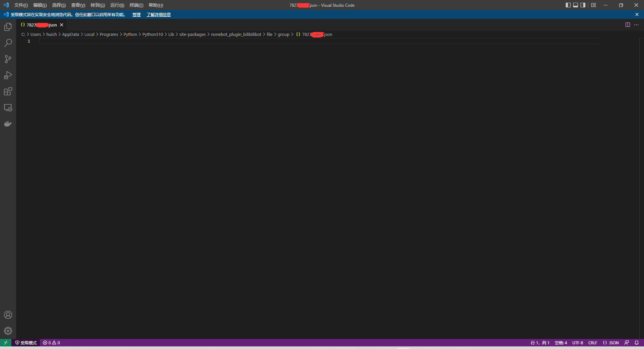Open the Search view icon

(7, 43)
